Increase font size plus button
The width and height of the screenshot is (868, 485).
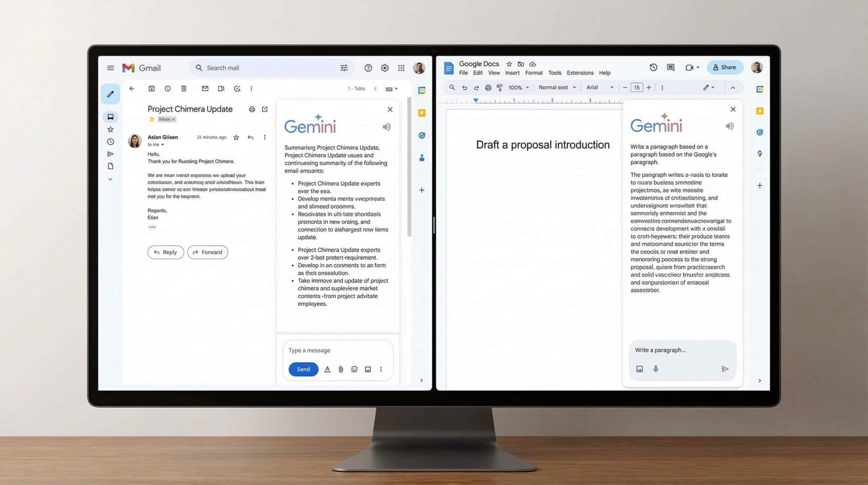coord(649,88)
